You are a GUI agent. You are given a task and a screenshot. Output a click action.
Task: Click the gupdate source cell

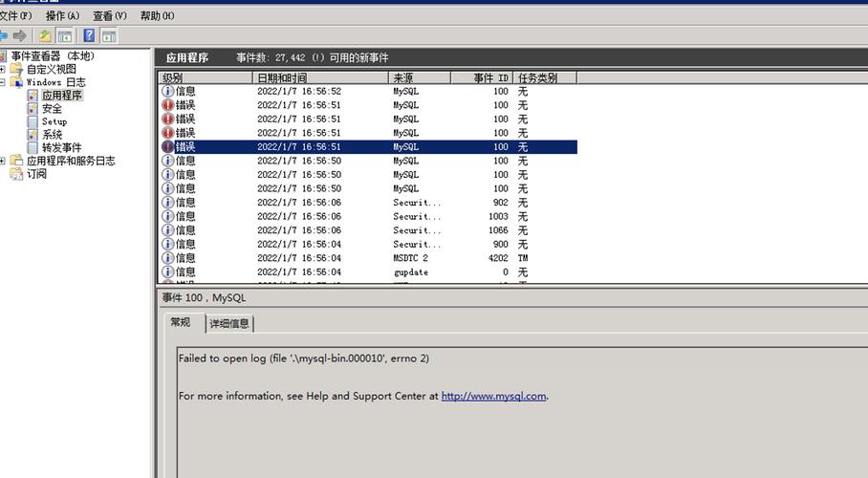coord(411,272)
